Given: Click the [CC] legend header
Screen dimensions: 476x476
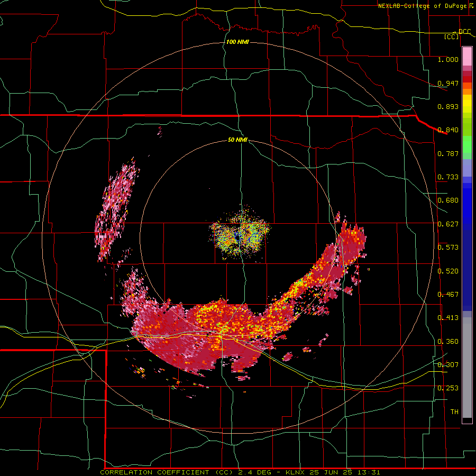Looking at the screenshot, I should (451, 36).
